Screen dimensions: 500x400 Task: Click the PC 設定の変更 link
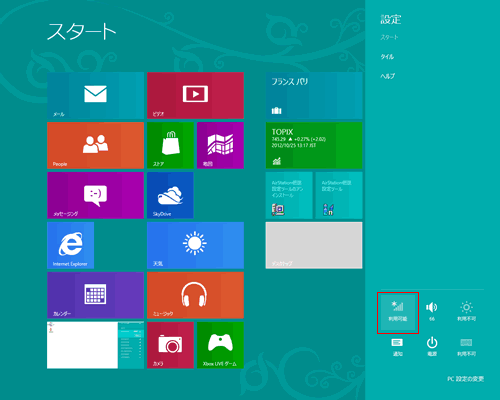(x=465, y=379)
